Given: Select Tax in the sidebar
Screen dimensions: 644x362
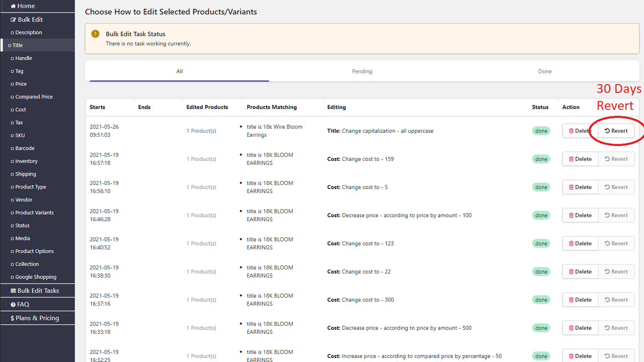Looking at the screenshot, I should [37, 123].
